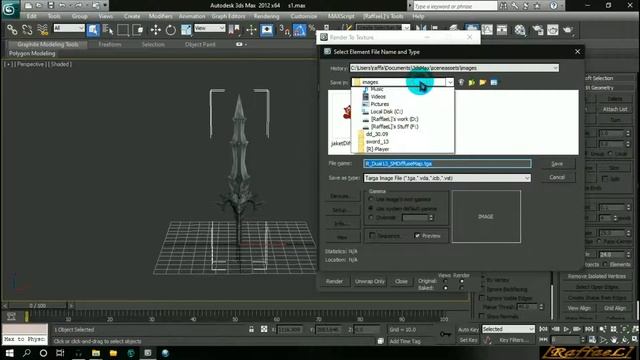The height and width of the screenshot is (360, 640).
Task: Click the Select and Manipulate icon
Action: coord(251,30)
